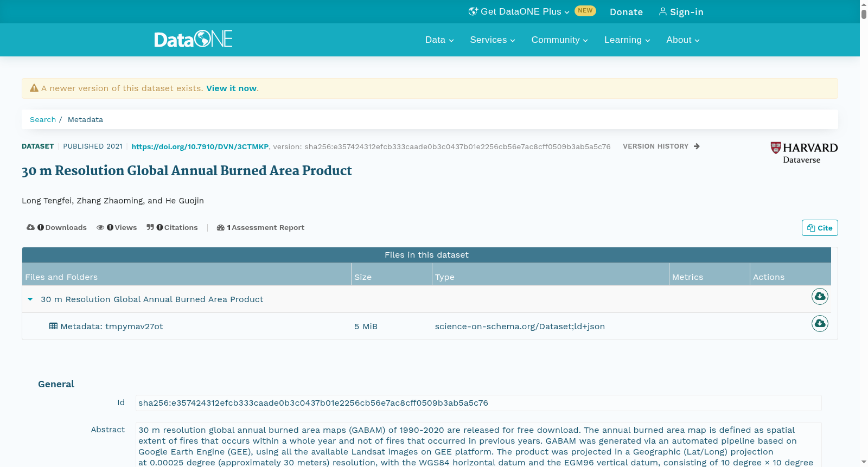868x467 pixels.
Task: Select Metadata: tmpymav27ot file name
Action: tap(112, 327)
